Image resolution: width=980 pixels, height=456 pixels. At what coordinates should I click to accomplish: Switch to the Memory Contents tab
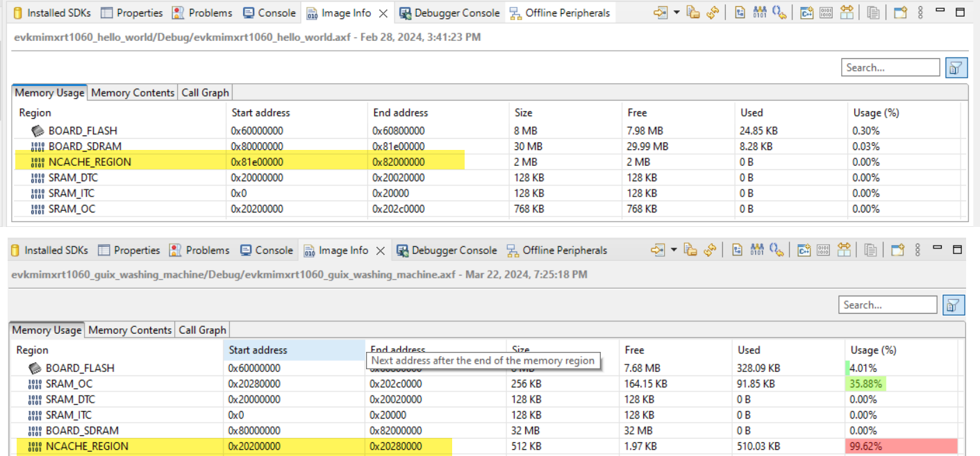click(132, 92)
